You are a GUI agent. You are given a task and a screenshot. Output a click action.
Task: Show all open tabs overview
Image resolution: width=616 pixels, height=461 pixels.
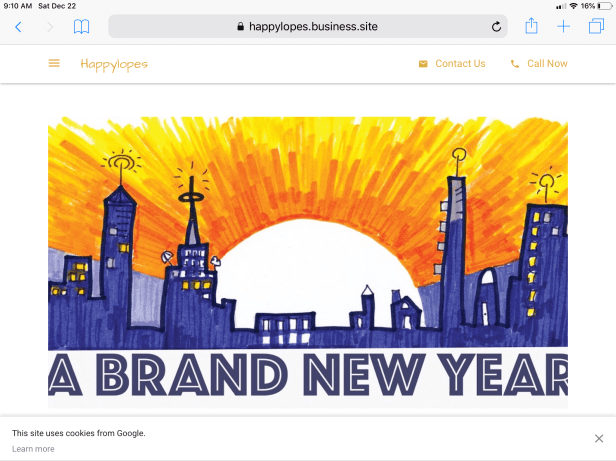pyautogui.click(x=596, y=26)
